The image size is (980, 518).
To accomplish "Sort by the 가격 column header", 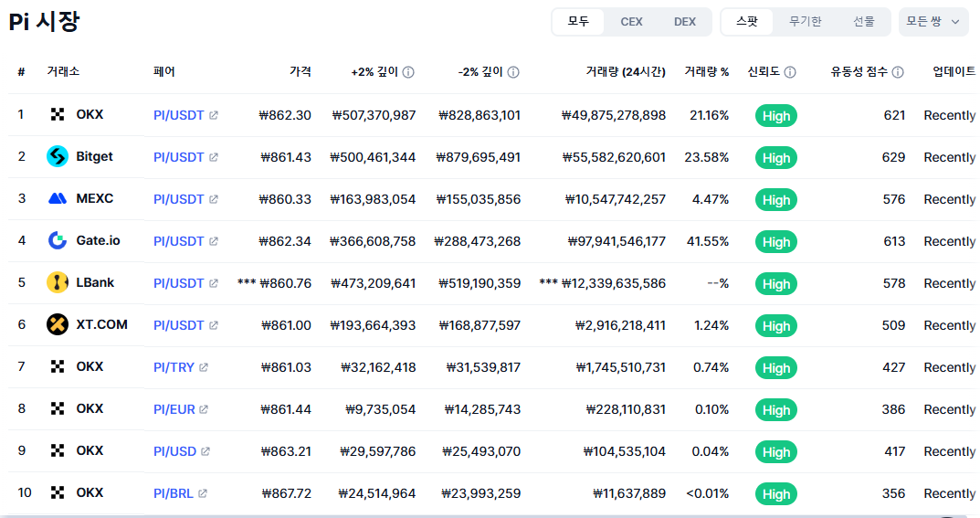I will 300,72.
